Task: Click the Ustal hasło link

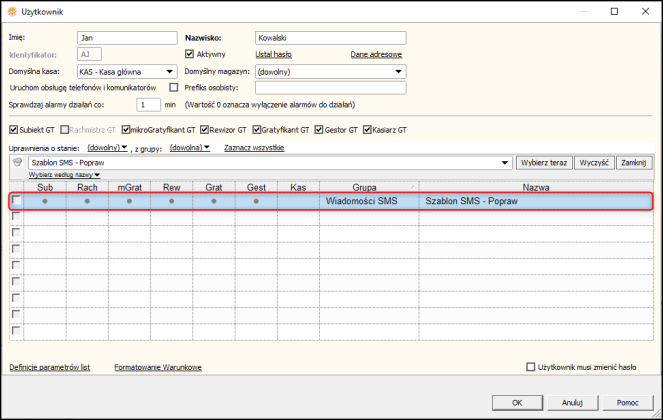Action: pyautogui.click(x=274, y=55)
